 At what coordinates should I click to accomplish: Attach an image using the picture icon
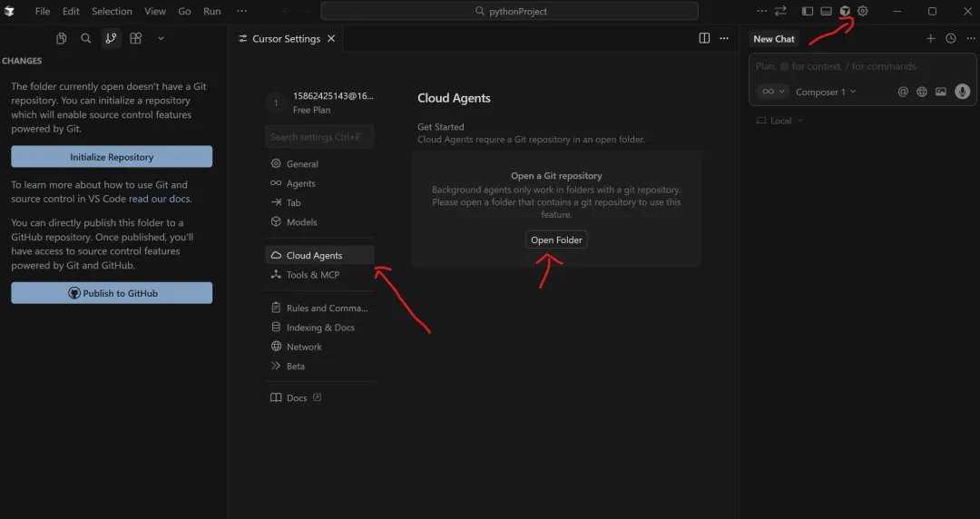(x=941, y=92)
